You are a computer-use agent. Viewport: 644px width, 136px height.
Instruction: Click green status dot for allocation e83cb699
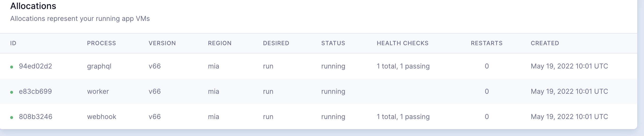tap(12, 92)
